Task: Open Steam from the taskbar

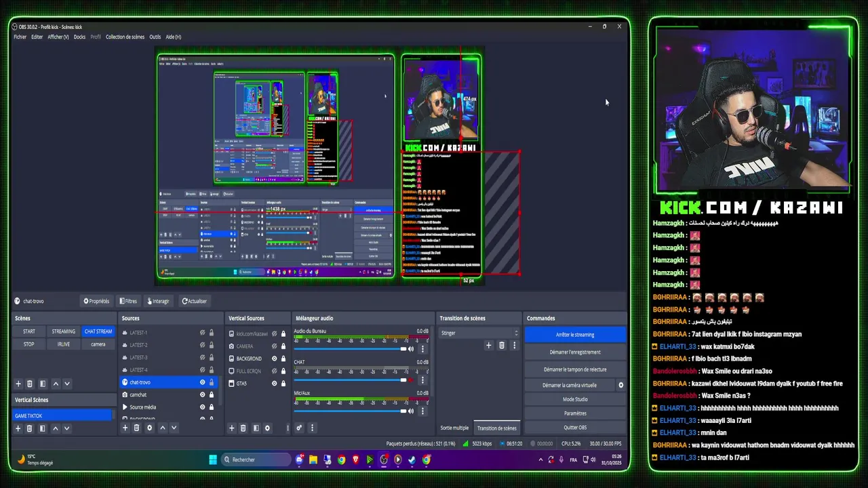Action: [412, 460]
